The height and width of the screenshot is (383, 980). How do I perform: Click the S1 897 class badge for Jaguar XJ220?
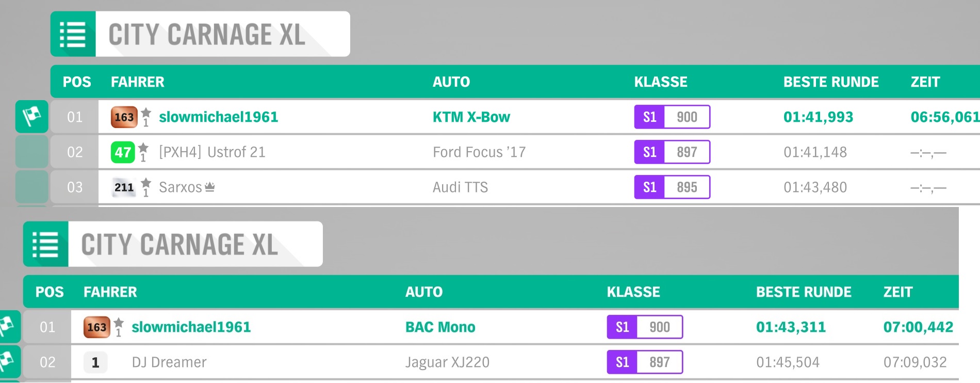tap(644, 362)
